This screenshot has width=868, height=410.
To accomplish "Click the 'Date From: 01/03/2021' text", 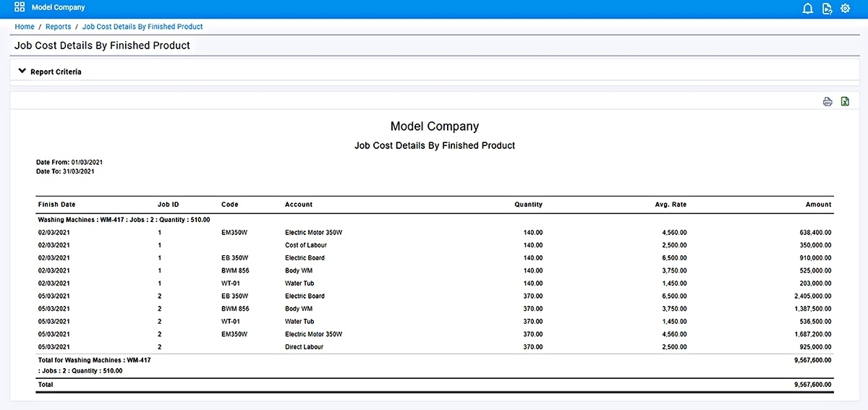I will tap(69, 162).
